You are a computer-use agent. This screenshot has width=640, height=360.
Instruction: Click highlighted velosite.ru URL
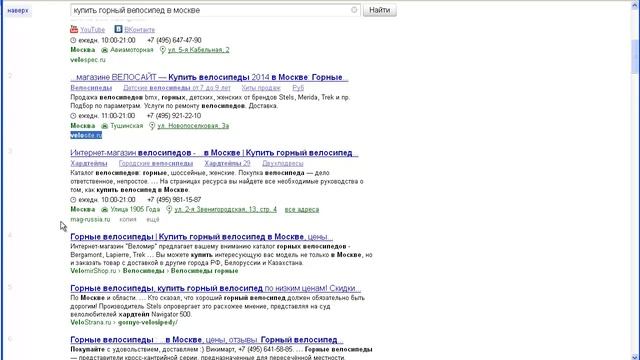coord(86,135)
